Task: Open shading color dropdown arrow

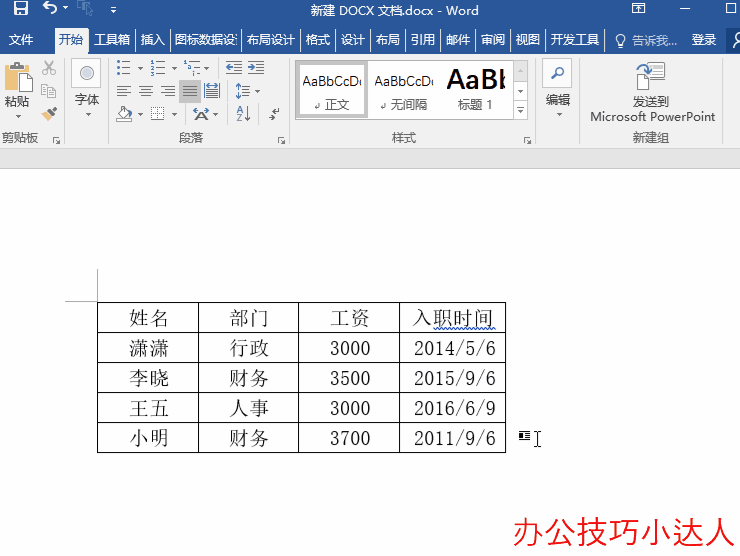Action: tap(140, 114)
